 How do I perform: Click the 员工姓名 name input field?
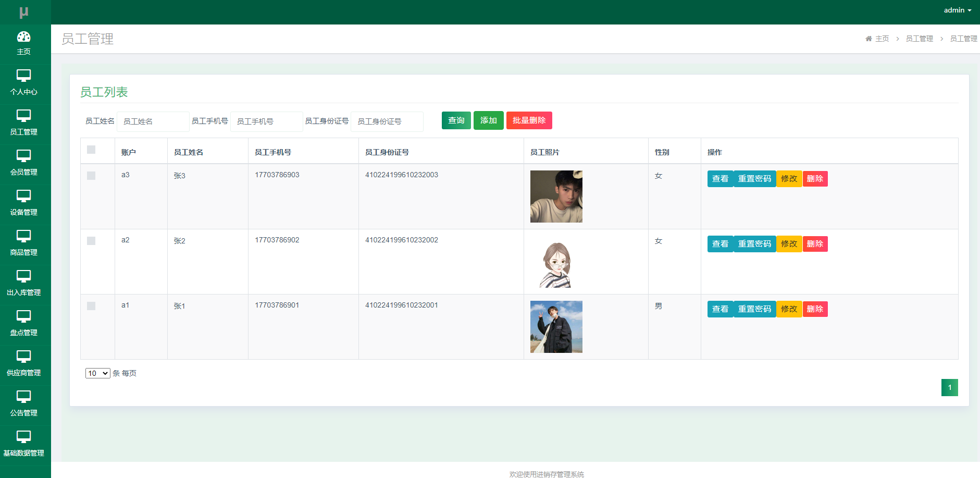(x=153, y=121)
